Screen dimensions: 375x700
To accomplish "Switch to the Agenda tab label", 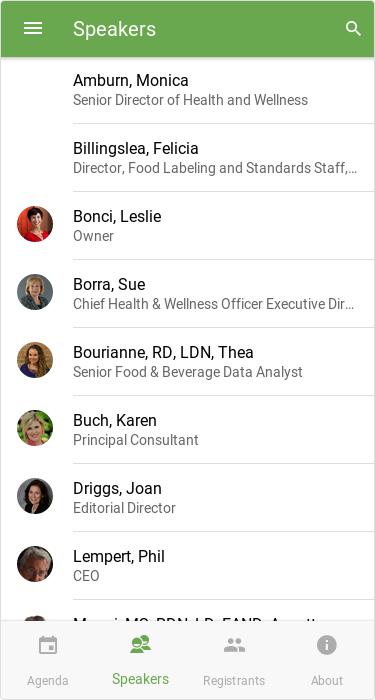I will coord(48,680).
